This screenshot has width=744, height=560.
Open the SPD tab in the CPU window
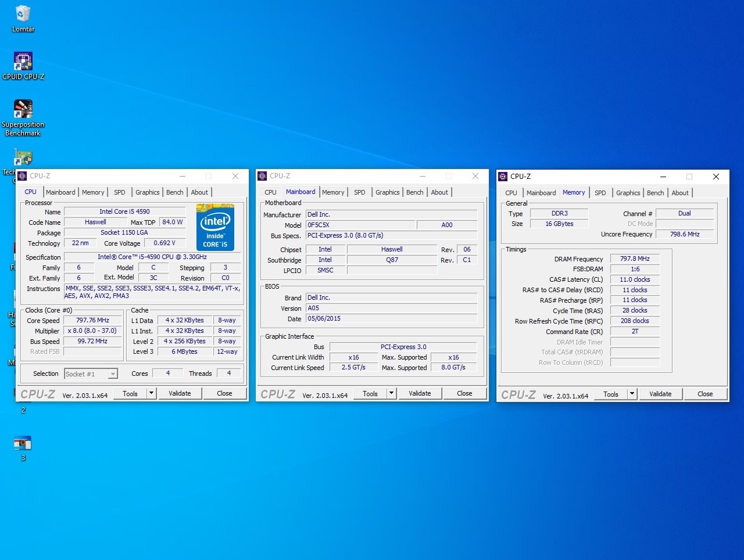pos(120,192)
